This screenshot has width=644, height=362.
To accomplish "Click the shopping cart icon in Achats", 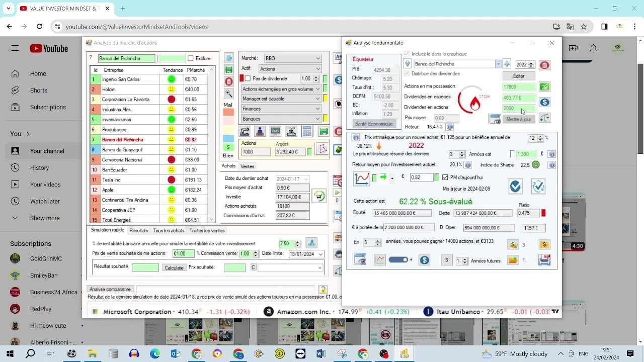I will [x=319, y=196].
